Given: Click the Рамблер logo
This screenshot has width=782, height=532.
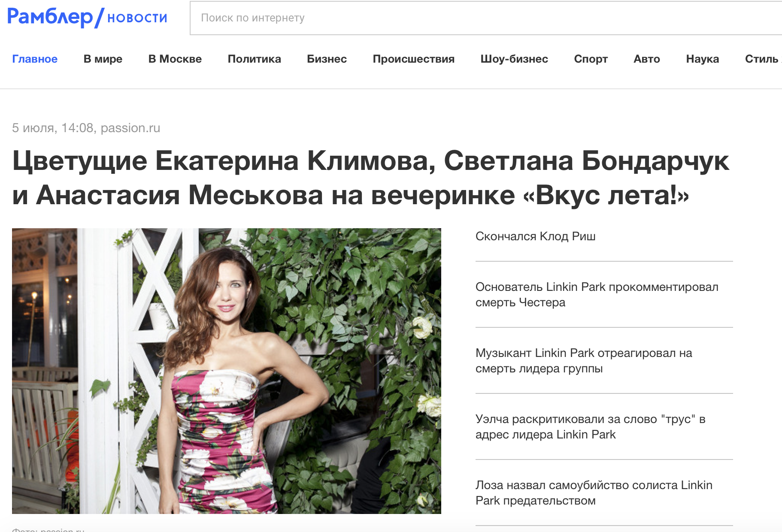Looking at the screenshot, I should (50, 17).
